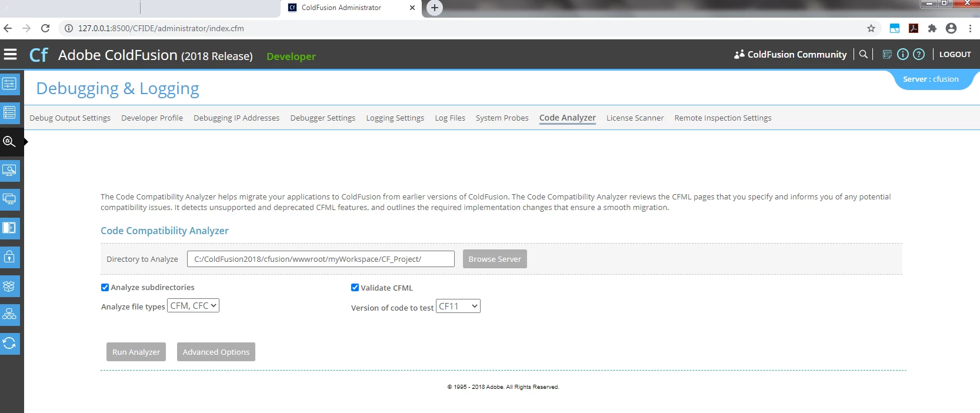
Task: Go back in browser history
Action: pos(8,28)
